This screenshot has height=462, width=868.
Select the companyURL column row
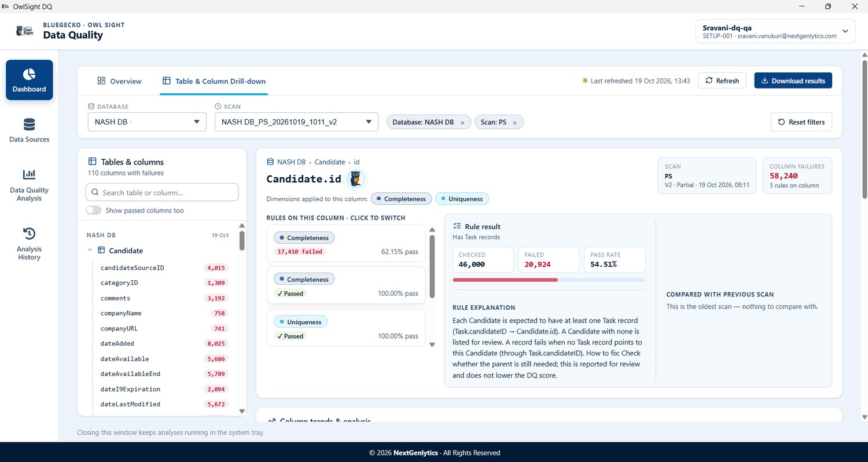coord(164,328)
